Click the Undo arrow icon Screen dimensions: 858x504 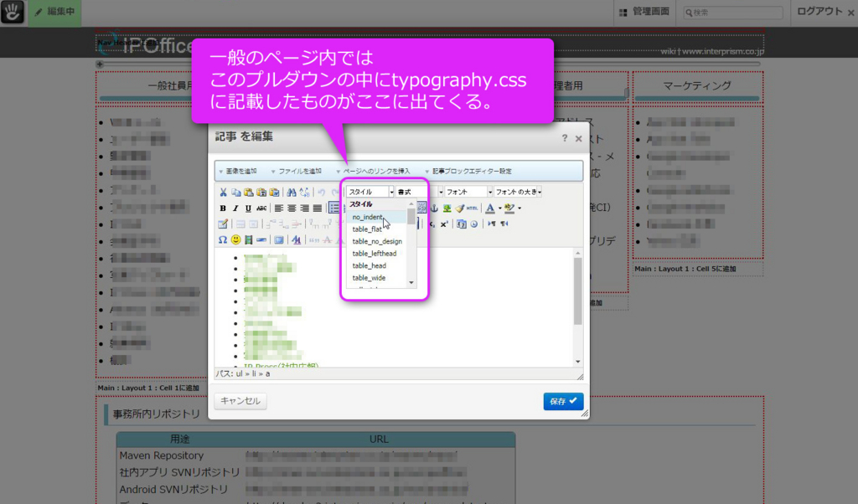click(x=322, y=193)
